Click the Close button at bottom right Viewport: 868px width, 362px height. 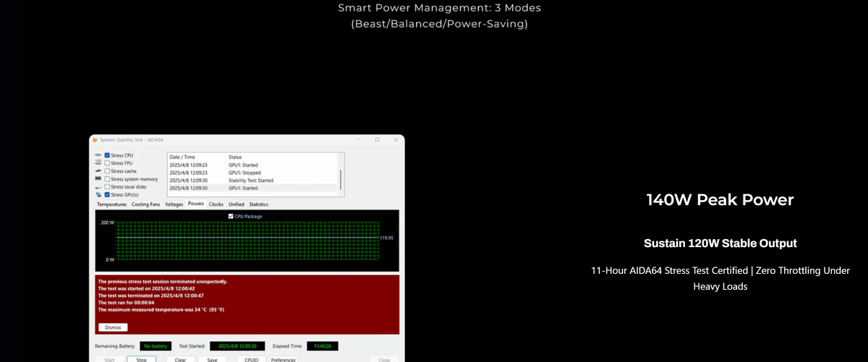pyautogui.click(x=384, y=359)
